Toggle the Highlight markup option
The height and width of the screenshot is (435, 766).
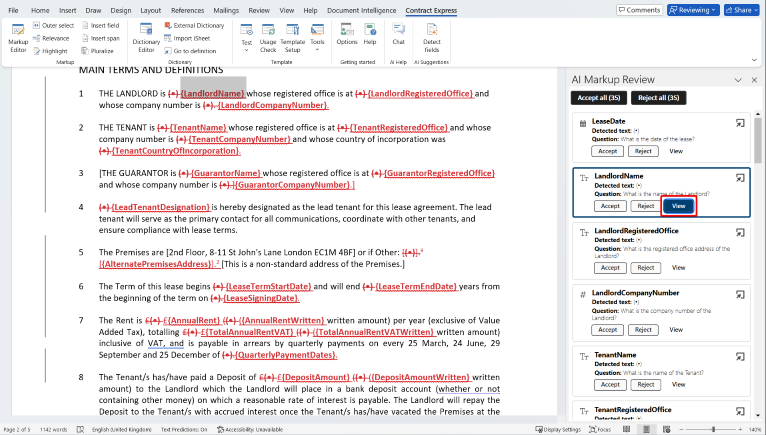(x=50, y=50)
